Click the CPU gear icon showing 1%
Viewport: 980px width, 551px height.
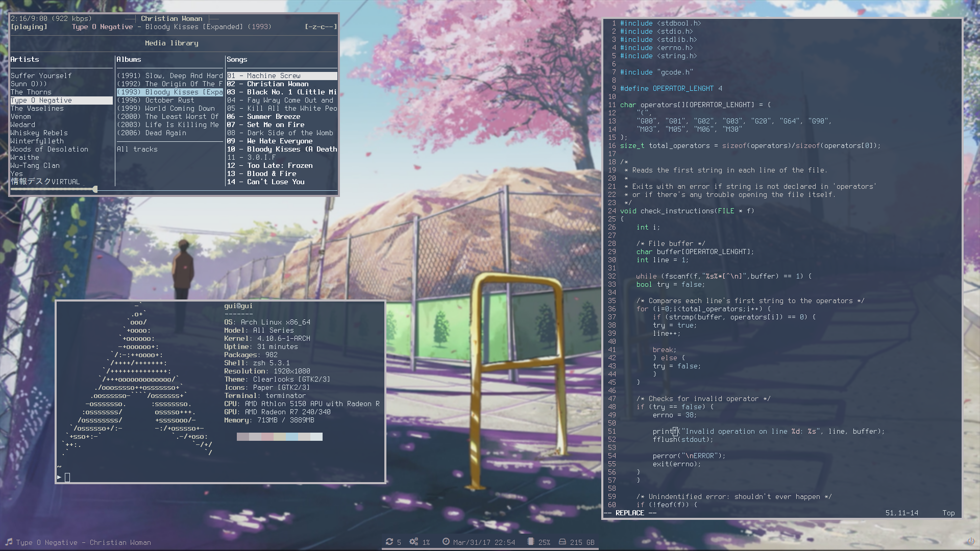pos(413,542)
